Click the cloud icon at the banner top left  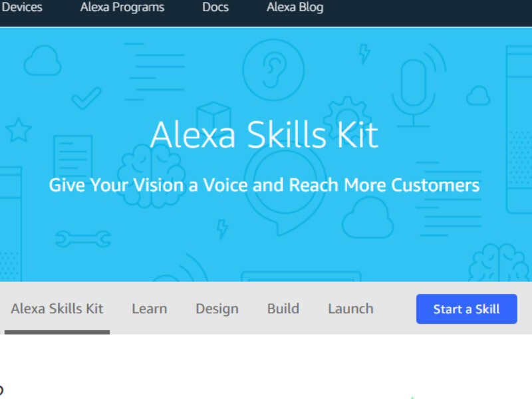point(42,61)
